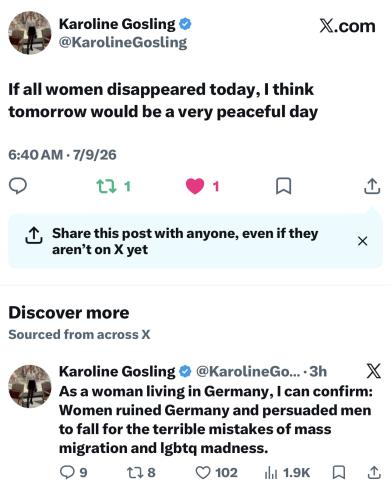This screenshot has width=391, height=500.
Task: Open the @KarolineGosling handle at top
Action: click(123, 43)
